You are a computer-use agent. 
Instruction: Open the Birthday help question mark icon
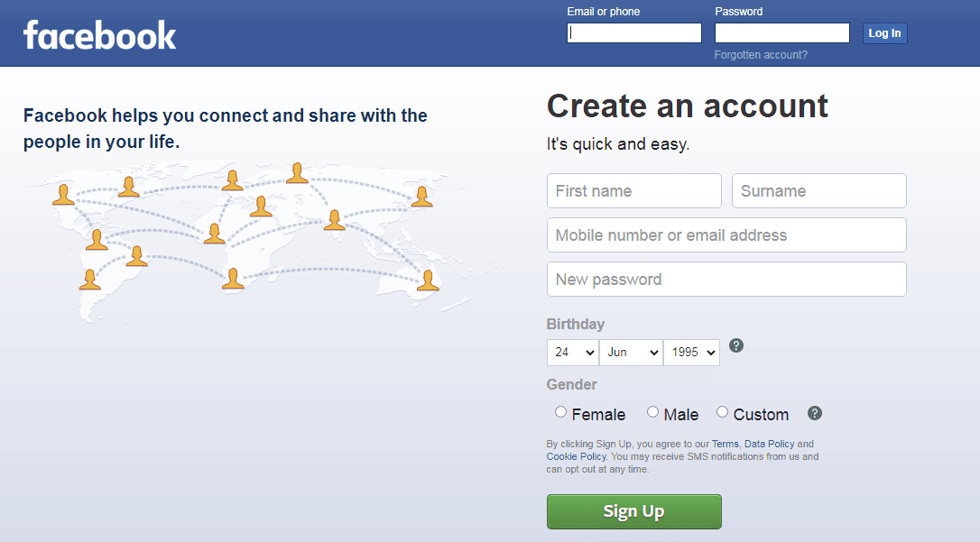coord(736,345)
